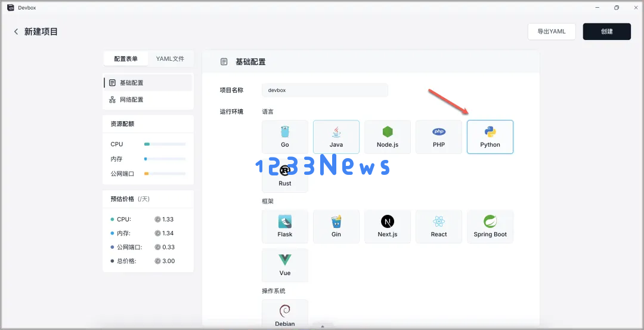
Task: Open 网络配置 in the sidebar
Action: tap(148, 100)
